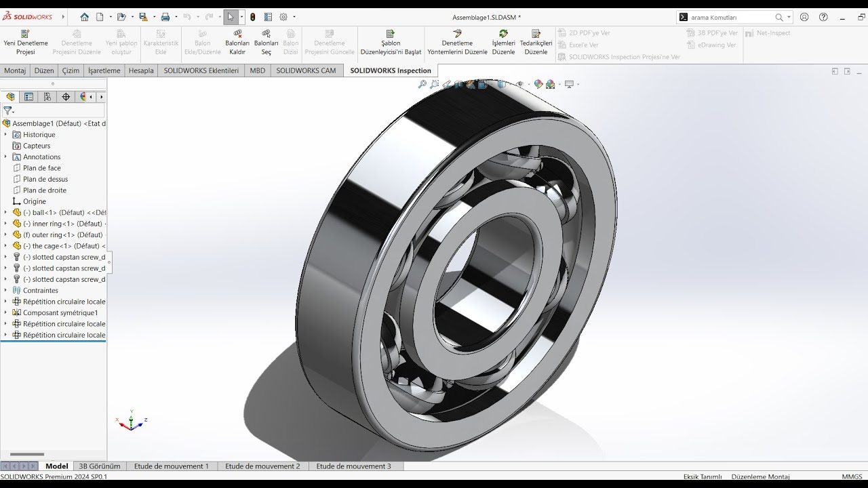Expand the cage<1> component
This screenshot has height=488, width=868.
click(x=5, y=246)
